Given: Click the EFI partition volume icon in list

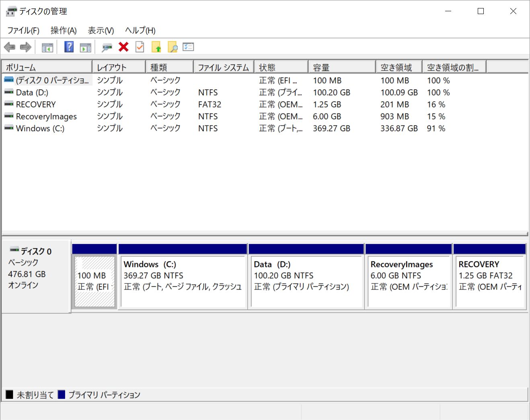Looking at the screenshot, I should [9, 80].
